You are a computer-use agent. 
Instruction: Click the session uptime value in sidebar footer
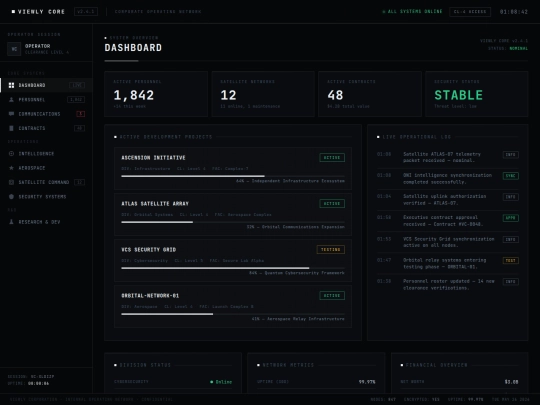click(x=38, y=383)
